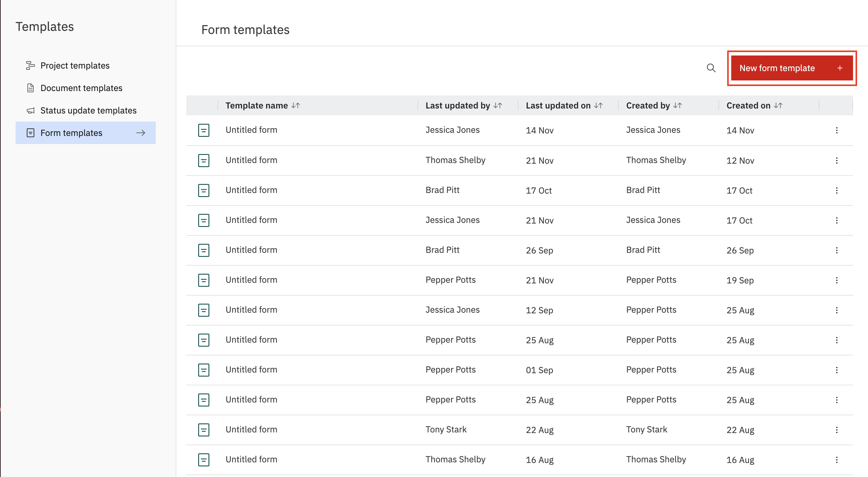Click the form icon in Brad Pitt's 17 Oct row

203,190
